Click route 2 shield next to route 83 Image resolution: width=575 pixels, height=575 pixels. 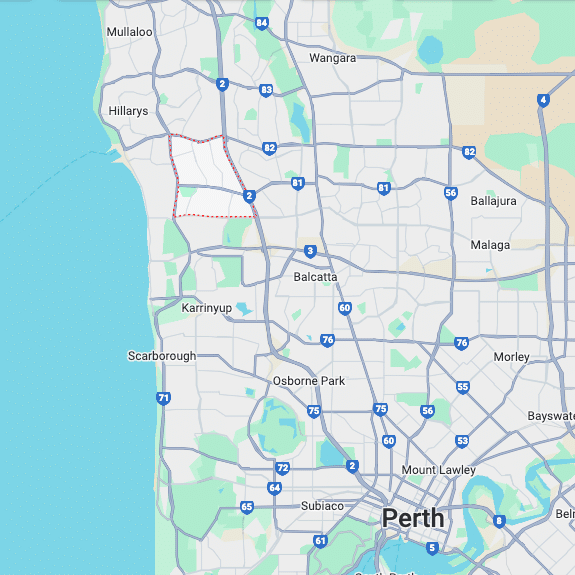pos(222,84)
